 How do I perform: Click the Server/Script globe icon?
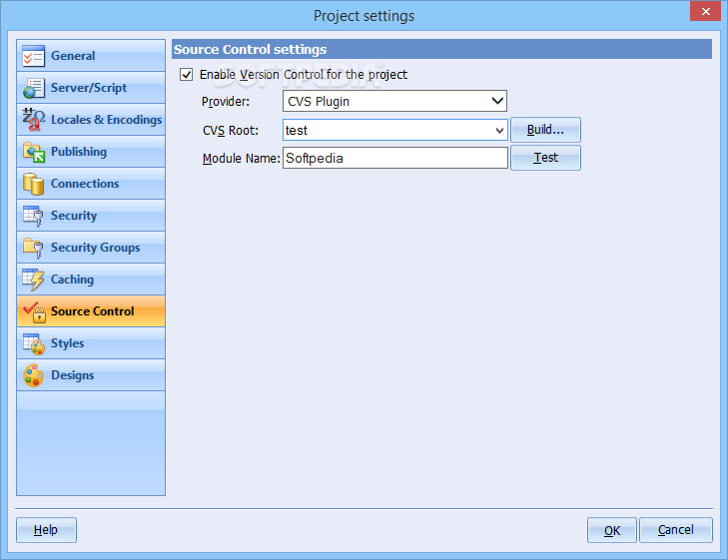click(33, 88)
